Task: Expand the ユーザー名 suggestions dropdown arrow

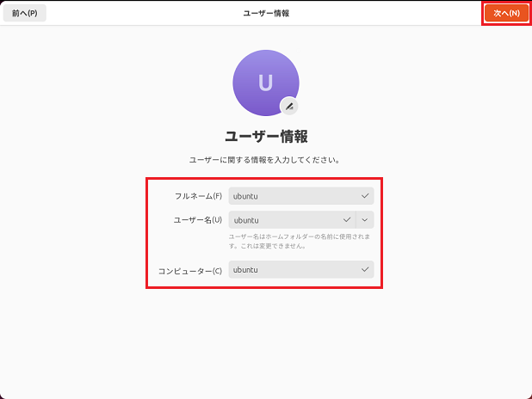Action: (365, 220)
